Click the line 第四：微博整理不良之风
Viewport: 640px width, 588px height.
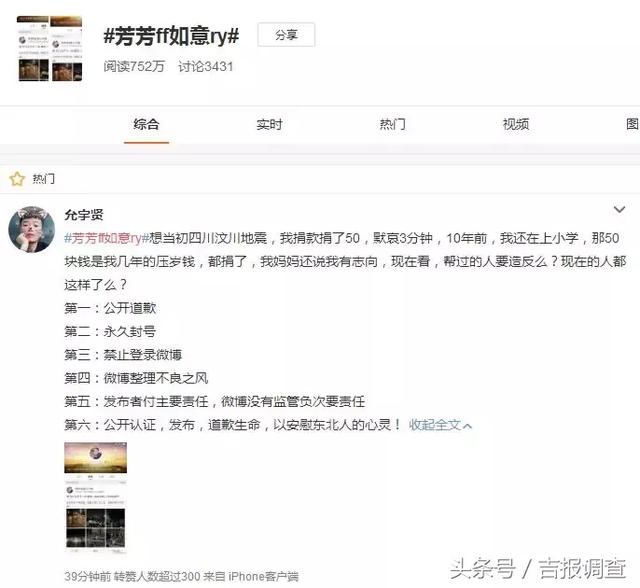(x=136, y=378)
